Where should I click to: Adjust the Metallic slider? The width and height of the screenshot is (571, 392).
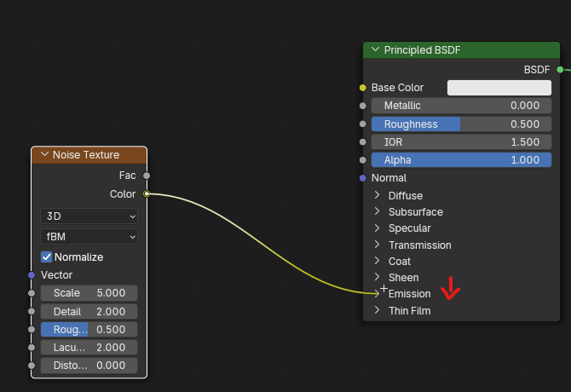point(461,106)
